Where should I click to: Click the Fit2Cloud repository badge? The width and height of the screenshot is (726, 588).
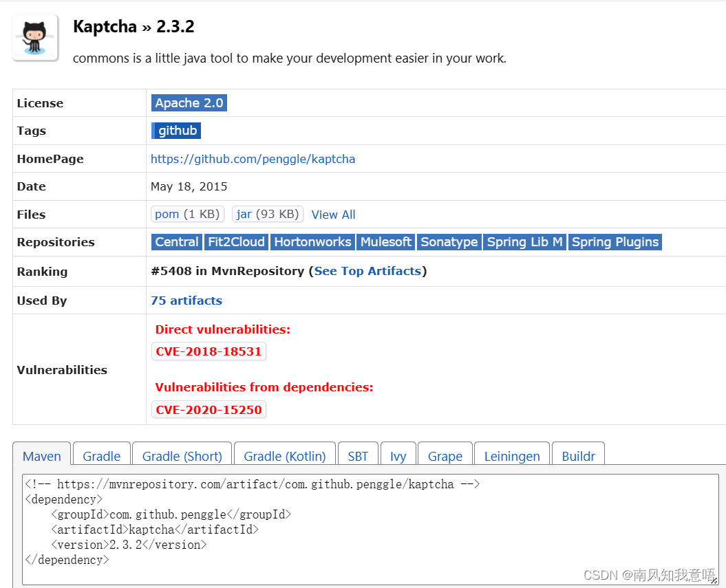click(x=236, y=241)
